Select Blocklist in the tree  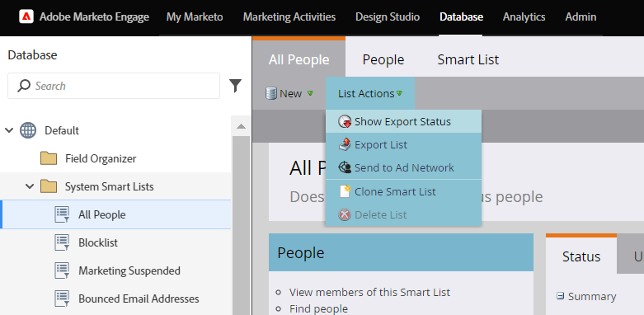[x=98, y=242]
